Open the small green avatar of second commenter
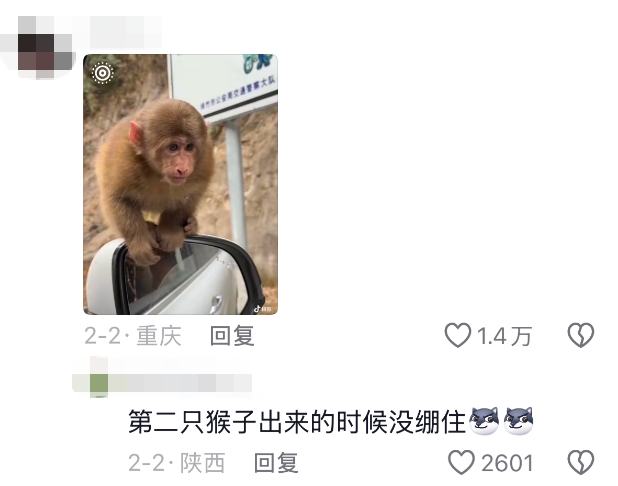The width and height of the screenshot is (618, 486). pos(99,383)
